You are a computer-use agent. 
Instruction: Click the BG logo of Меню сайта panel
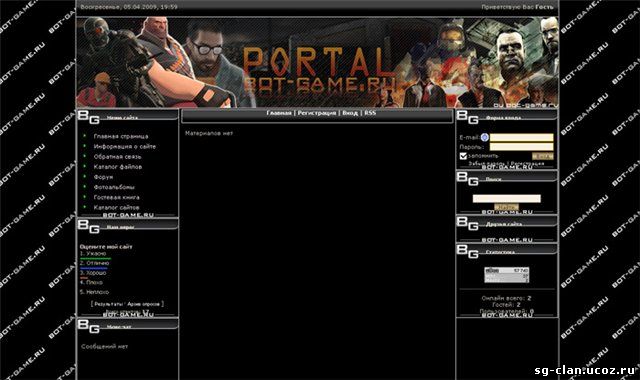click(x=89, y=117)
